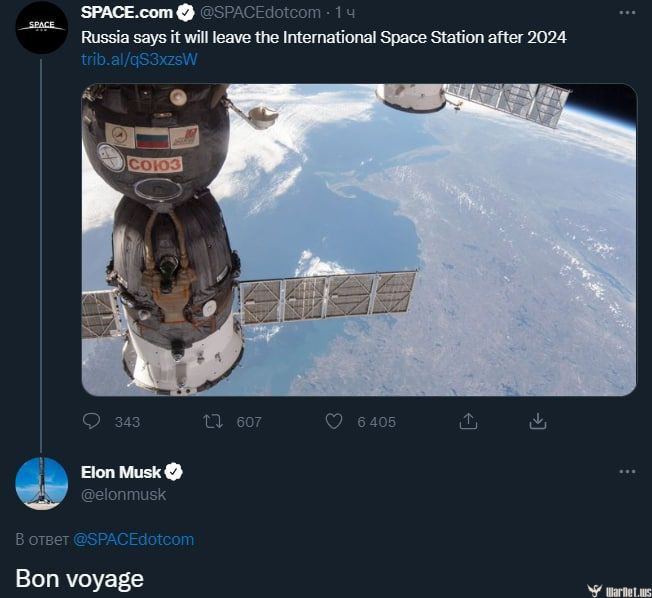652x598 pixels.
Task: Click the retweet icon
Action: pyautogui.click(x=212, y=421)
